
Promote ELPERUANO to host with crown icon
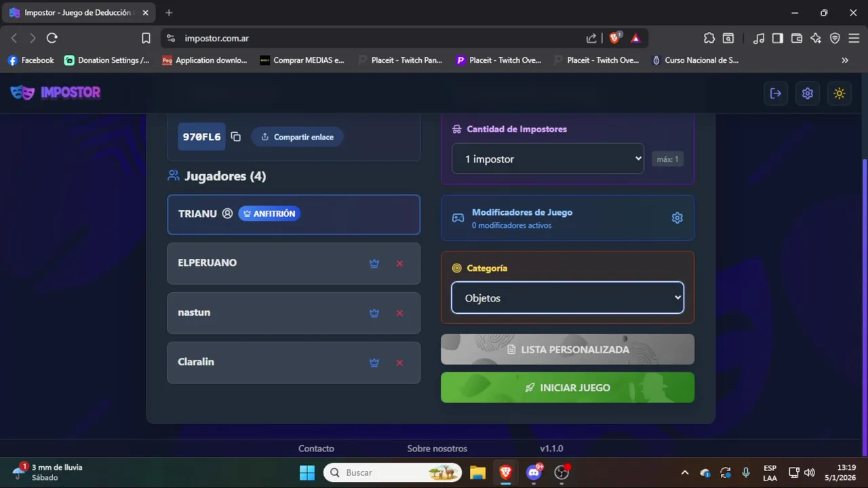point(374,264)
